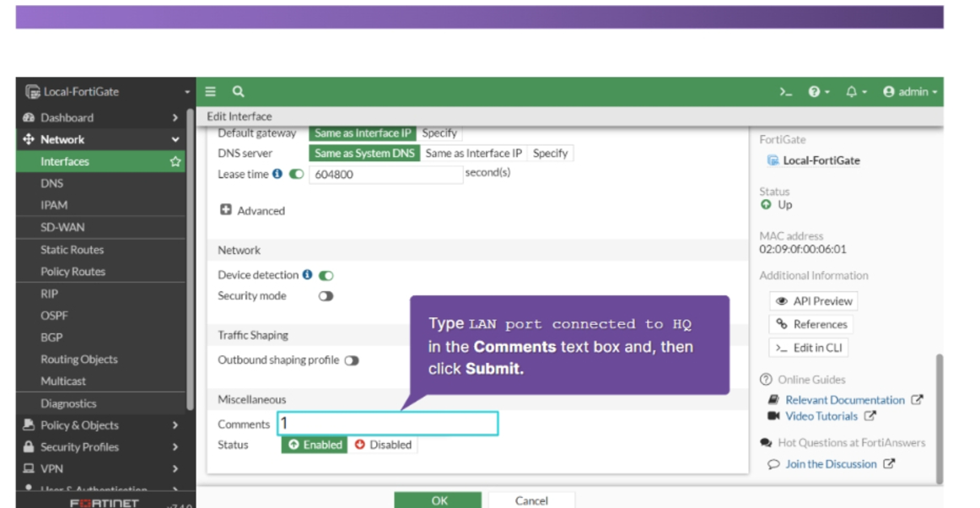The height and width of the screenshot is (508, 980).
Task: Set Status to Disabled
Action: (383, 445)
